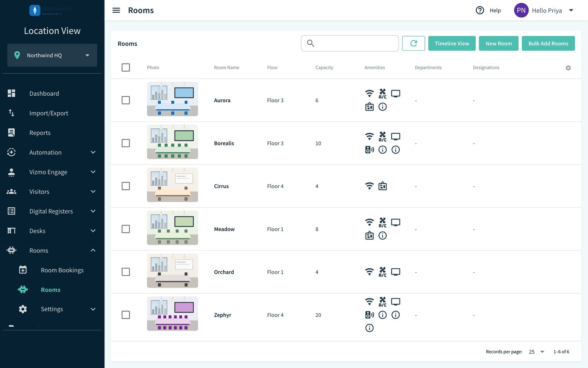Click the speaker amenity icon for Zephyr
The width and height of the screenshot is (588, 368).
tap(369, 315)
